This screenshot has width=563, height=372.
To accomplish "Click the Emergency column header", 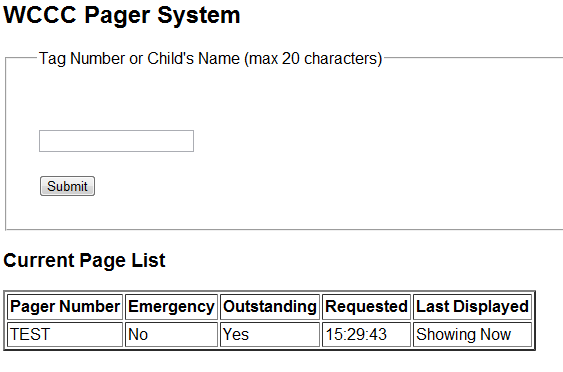I will (x=171, y=307).
